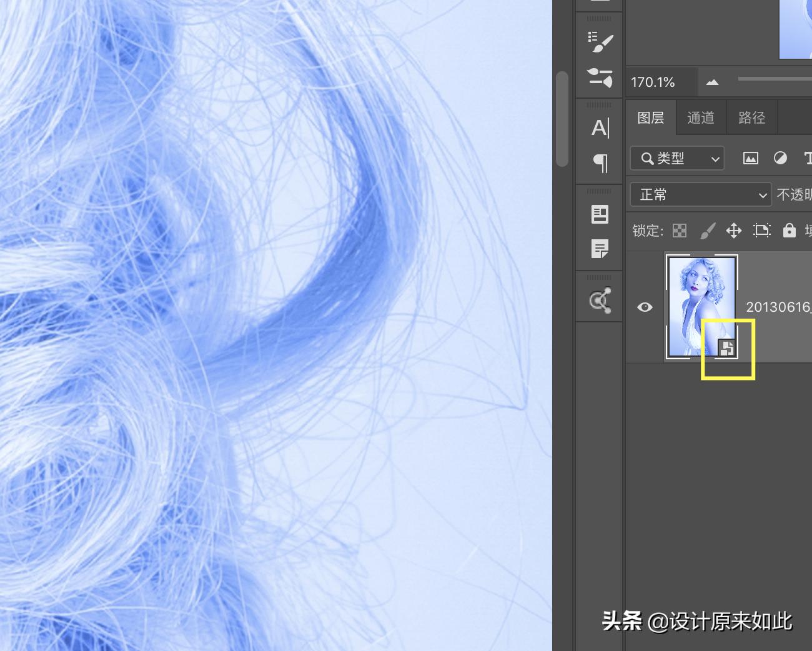This screenshot has width=812, height=651.
Task: Toggle artboard auto-nesting lock
Action: [x=762, y=231]
